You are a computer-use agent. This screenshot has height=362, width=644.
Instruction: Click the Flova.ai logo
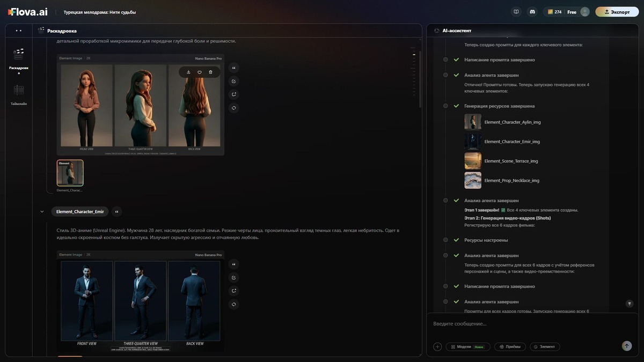[28, 12]
